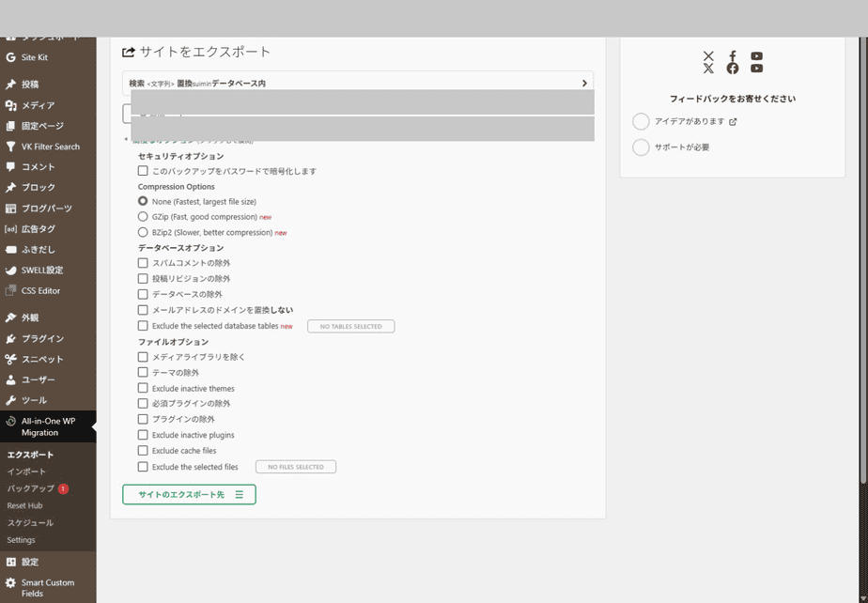
Task: Check Exclude the selected files
Action: 143,466
